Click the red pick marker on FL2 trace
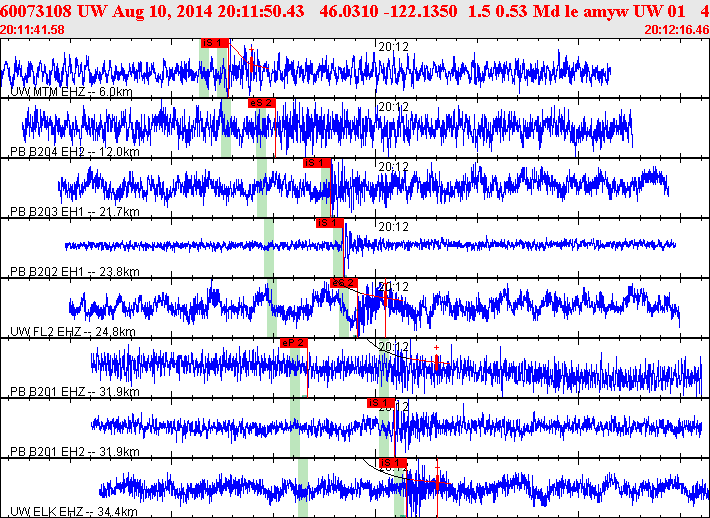This screenshot has width=710, height=518. (343, 283)
